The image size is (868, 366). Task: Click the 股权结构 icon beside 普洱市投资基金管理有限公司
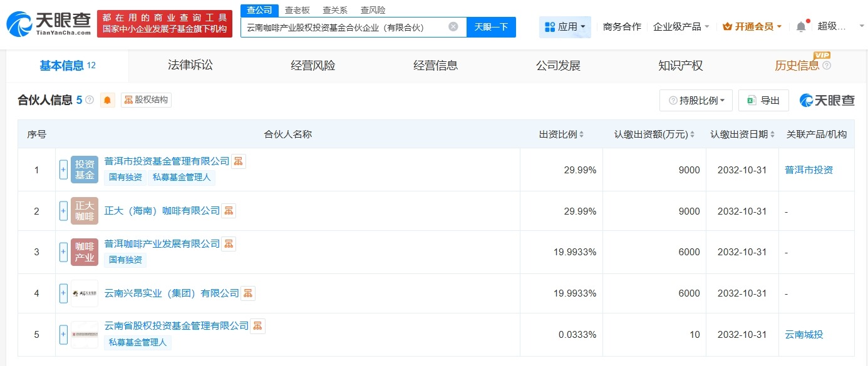tap(238, 161)
